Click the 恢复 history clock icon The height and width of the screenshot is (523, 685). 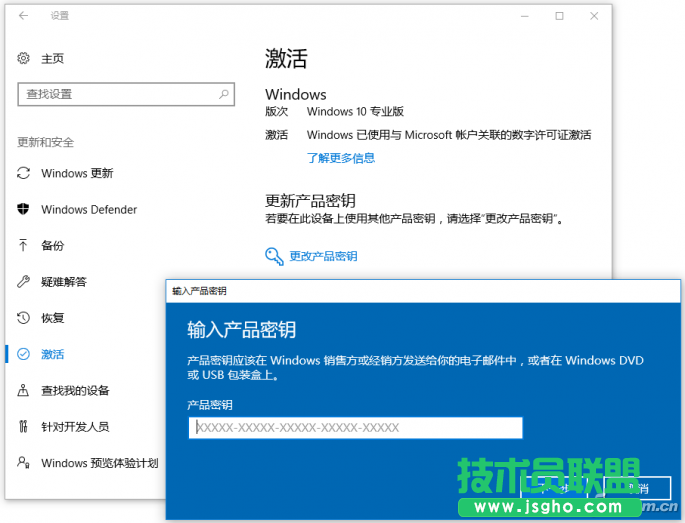[23, 318]
